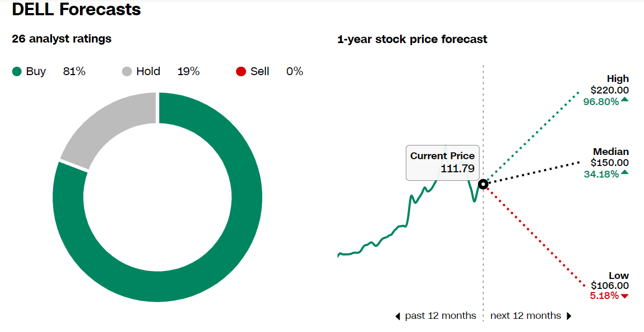Click the right arrow beside next 12 months
This screenshot has height=332, width=644.
(569, 316)
